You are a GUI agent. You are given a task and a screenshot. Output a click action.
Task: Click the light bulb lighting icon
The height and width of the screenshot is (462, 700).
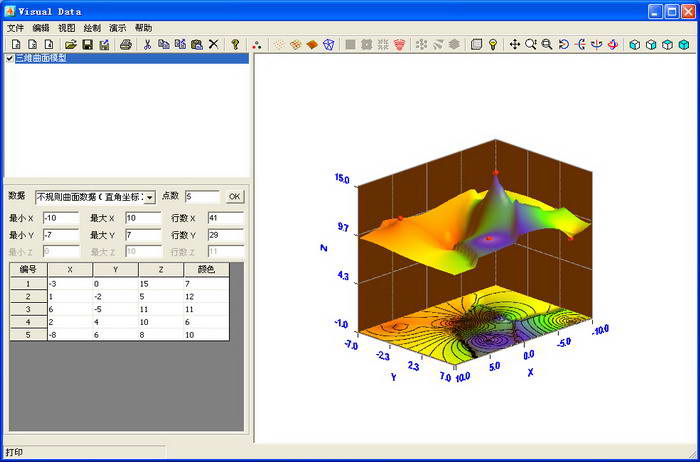click(493, 44)
